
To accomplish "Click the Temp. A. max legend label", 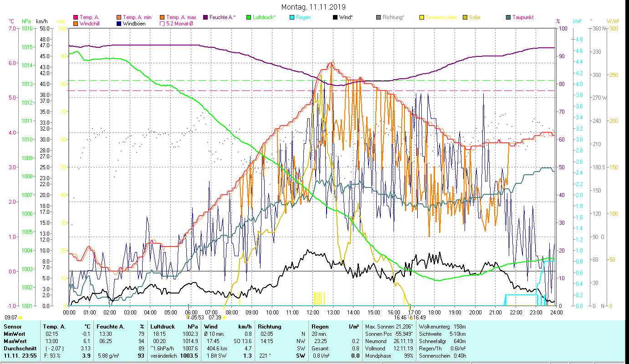I will [181, 17].
